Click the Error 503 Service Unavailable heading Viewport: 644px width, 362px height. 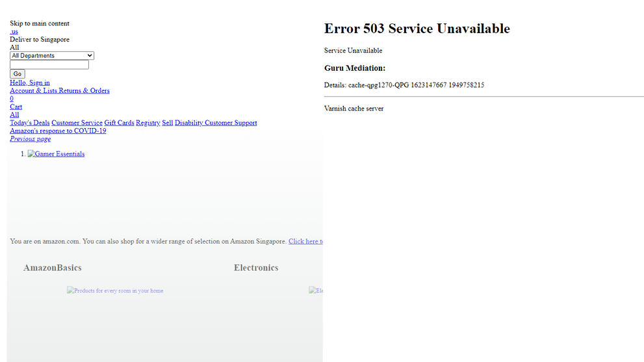417,29
